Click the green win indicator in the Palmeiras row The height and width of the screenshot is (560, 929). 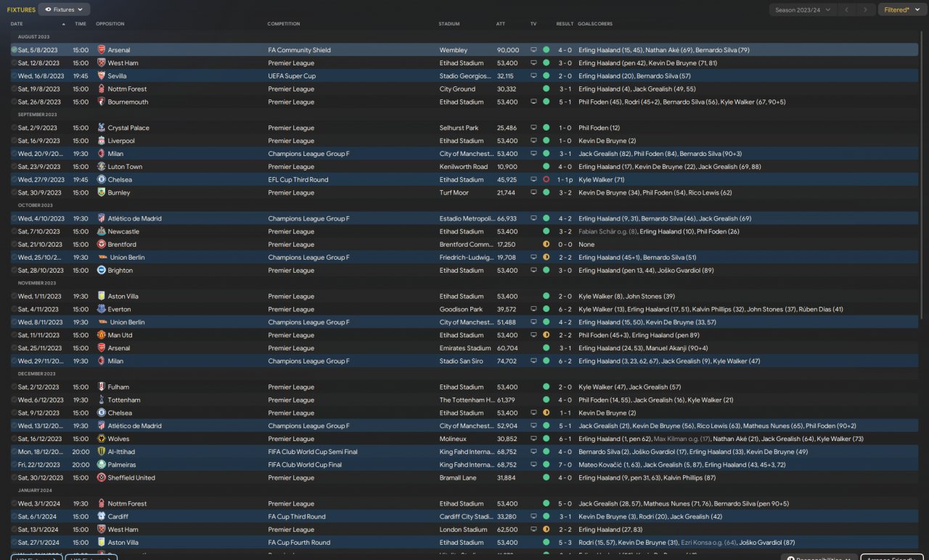click(x=546, y=465)
